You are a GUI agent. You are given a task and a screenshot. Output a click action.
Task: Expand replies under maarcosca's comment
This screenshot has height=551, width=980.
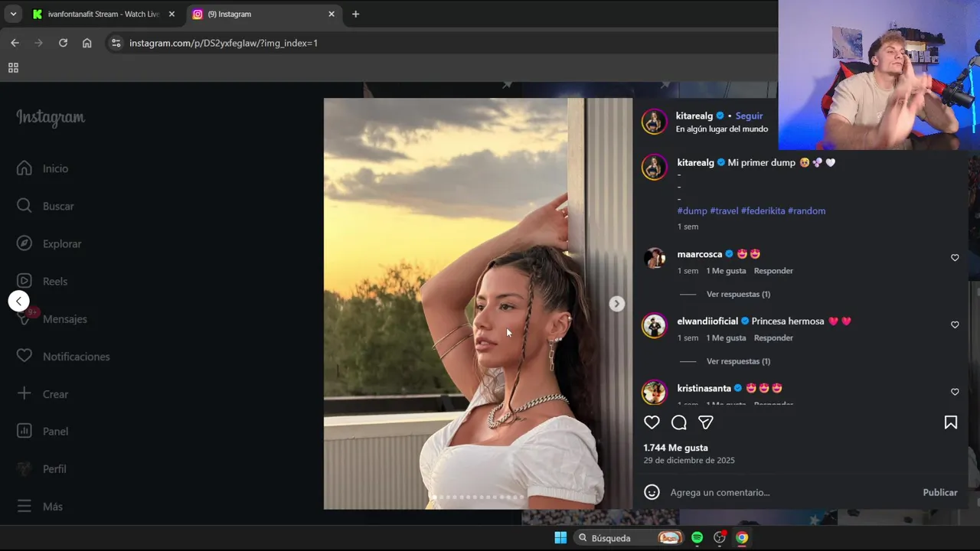tap(738, 294)
